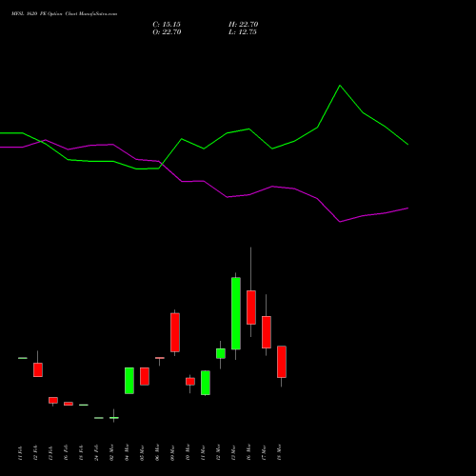
Task: Click the tall green candle on 13 Mar
Action: click(236, 313)
